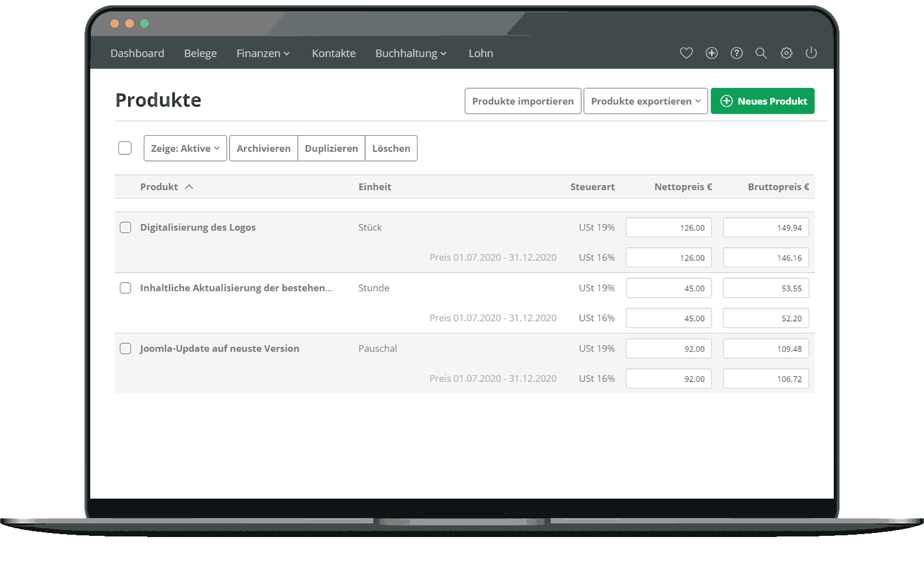Viewport: 924px width, 565px height.
Task: Click the power logout icon
Action: coord(811,53)
